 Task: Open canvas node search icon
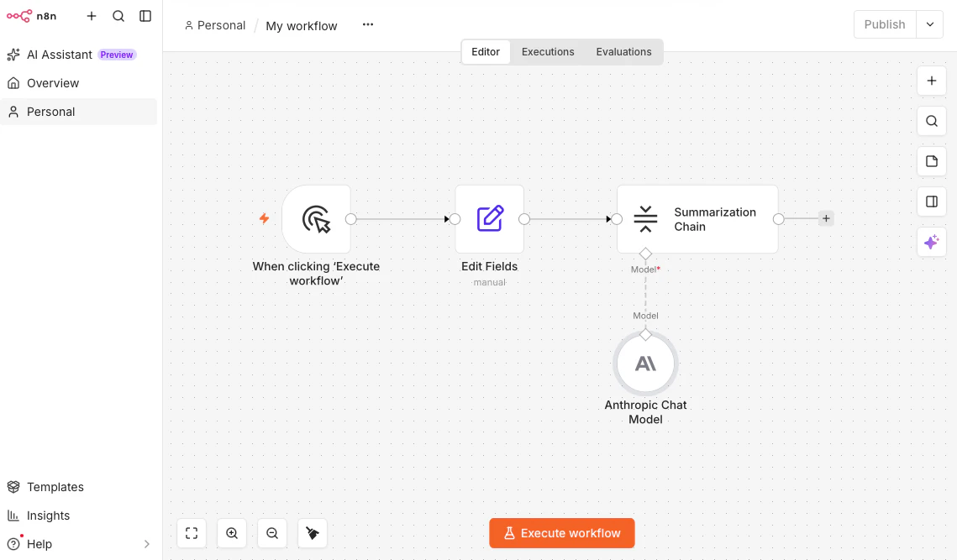point(931,121)
